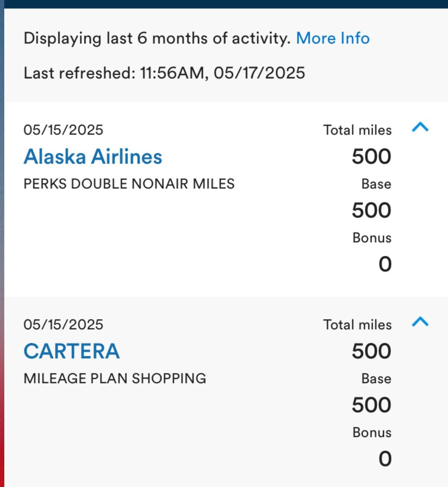The height and width of the screenshot is (487, 448).
Task: Click the Last refreshed timestamp text
Action: coord(164,73)
